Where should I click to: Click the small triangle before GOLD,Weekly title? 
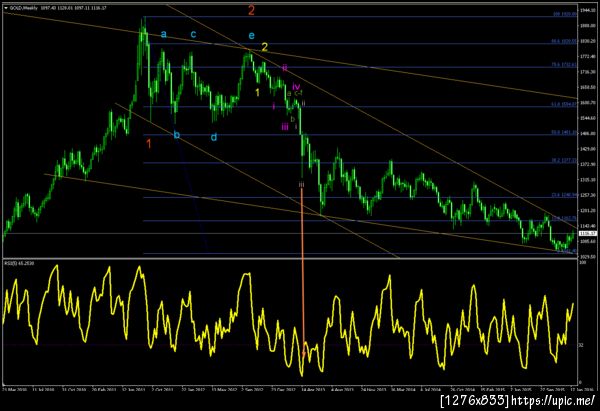6,8
